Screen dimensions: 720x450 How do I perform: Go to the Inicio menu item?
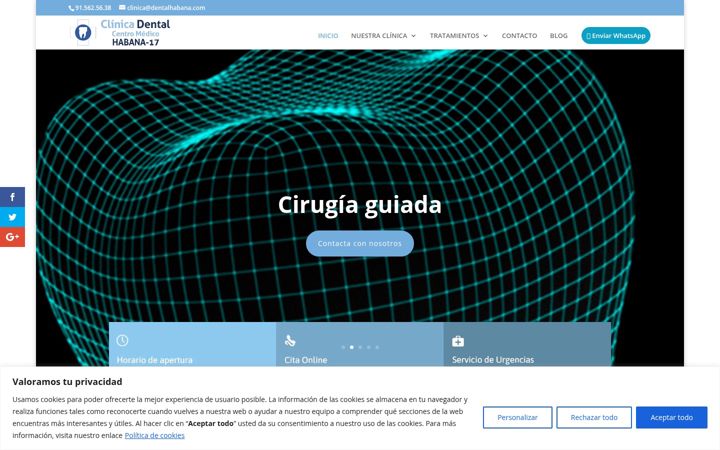[328, 35]
